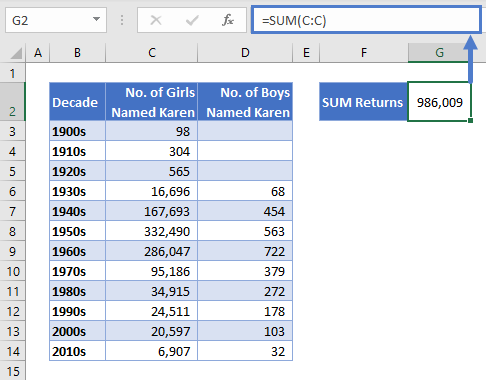This screenshot has height=380, width=486.
Task: Select the 1910s cell
Action: [77, 151]
